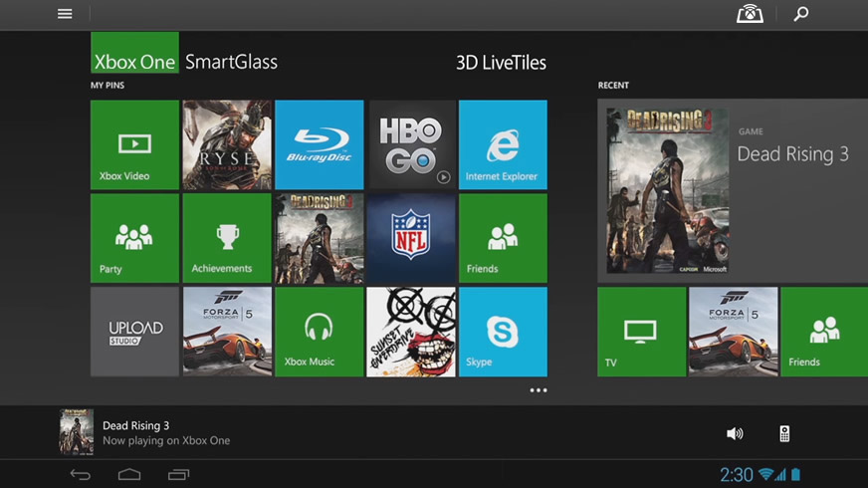868x488 pixels.
Task: Open the hamburger menu
Action: 65,14
